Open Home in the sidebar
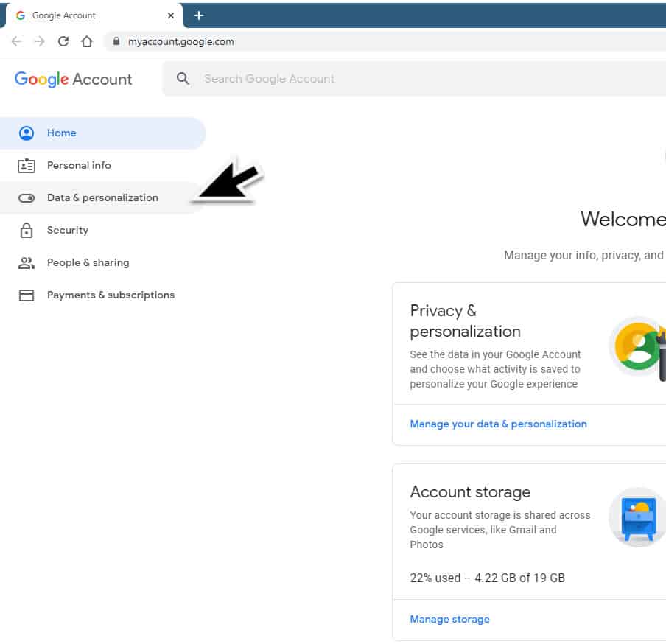The height and width of the screenshot is (644, 666). pos(103,133)
